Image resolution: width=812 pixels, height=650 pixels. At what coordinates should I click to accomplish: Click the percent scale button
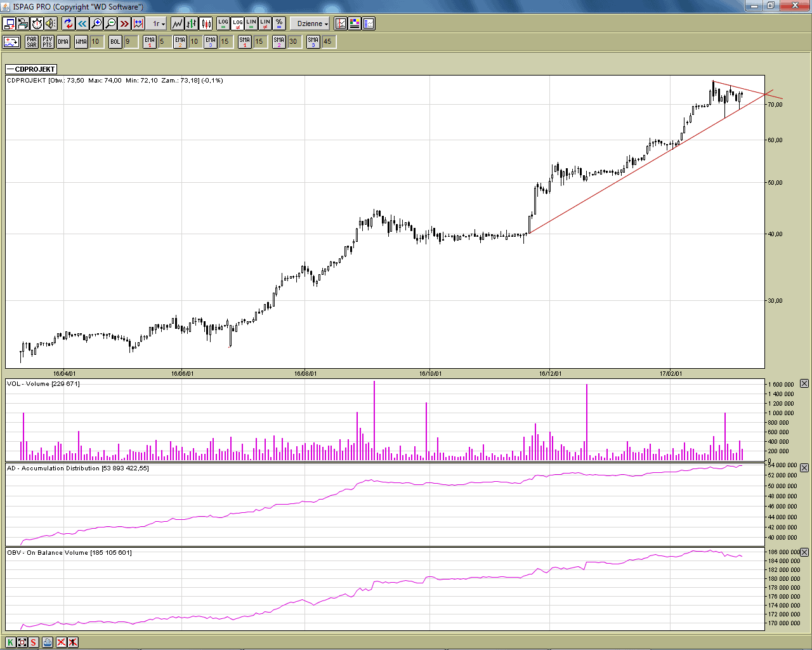pyautogui.click(x=279, y=23)
